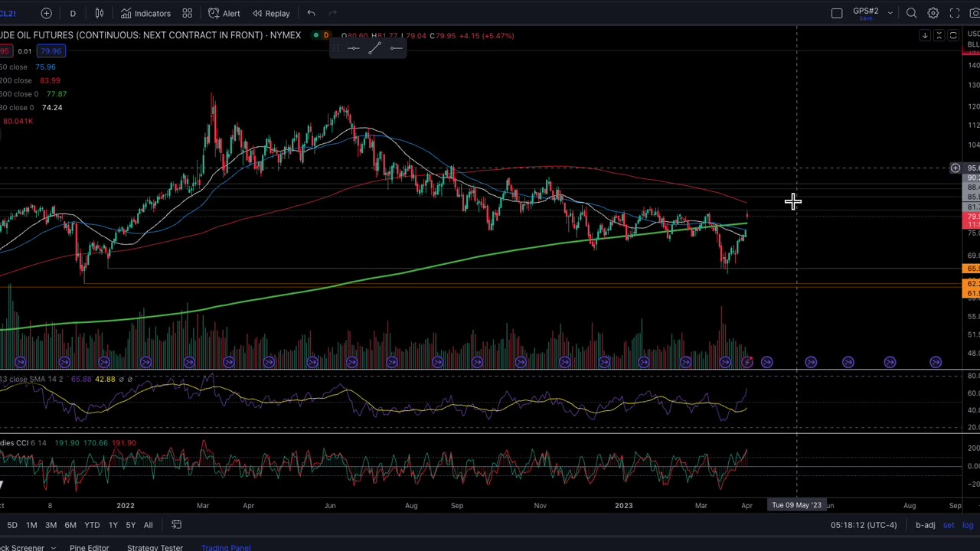Click the orange 65 price level label
980x551 pixels.
[x=971, y=269]
